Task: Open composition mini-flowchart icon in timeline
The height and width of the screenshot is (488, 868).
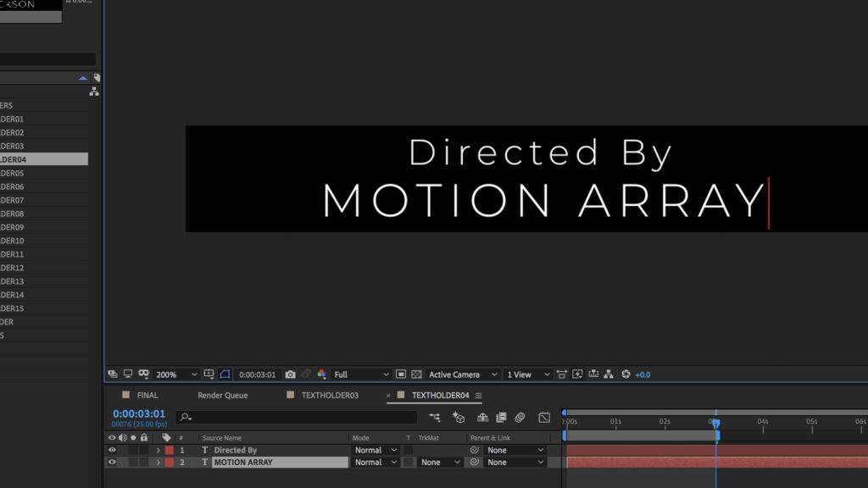Action: coord(435,418)
